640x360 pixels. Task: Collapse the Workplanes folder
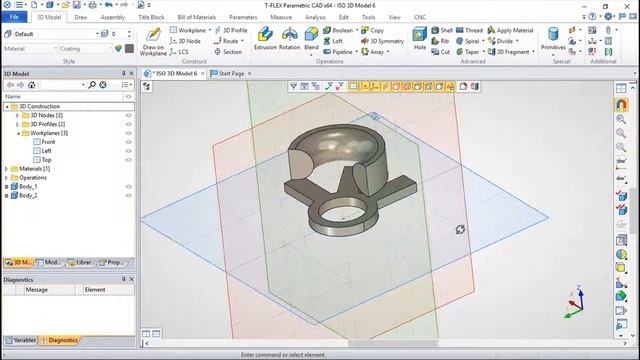[x=18, y=133]
